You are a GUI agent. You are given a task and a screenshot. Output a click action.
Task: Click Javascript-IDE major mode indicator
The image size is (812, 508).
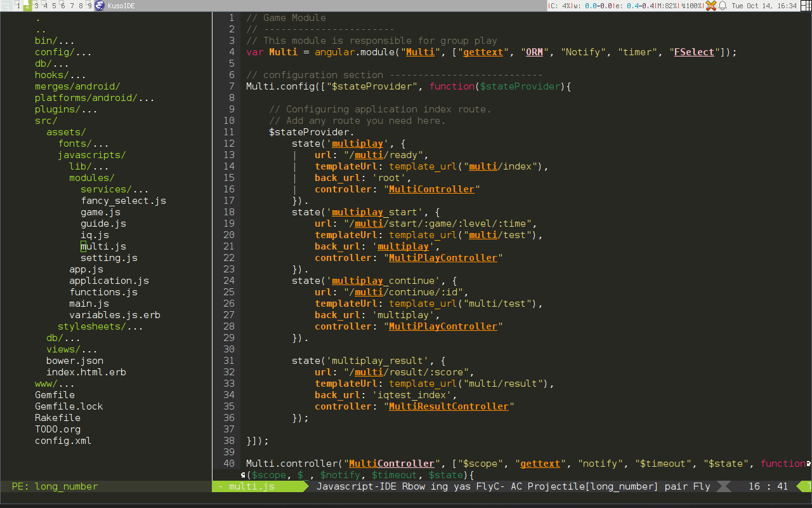pos(357,486)
